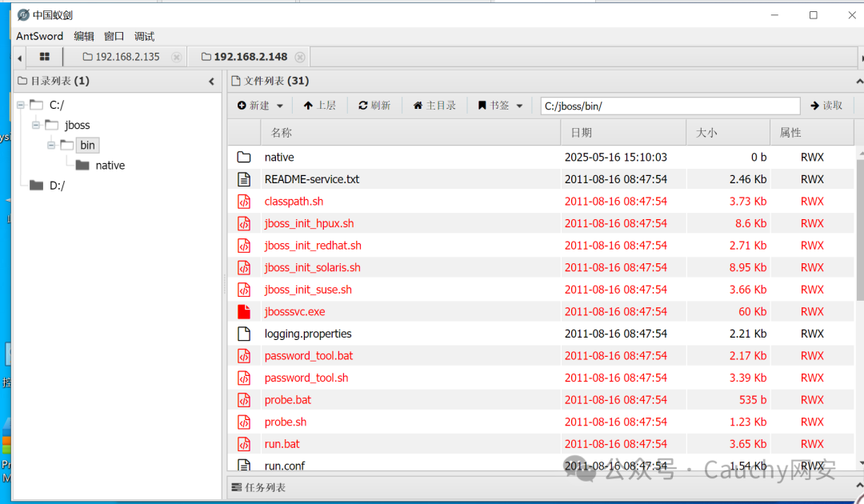Click the probe.sh script icon
The width and height of the screenshot is (864, 504).
click(x=244, y=422)
